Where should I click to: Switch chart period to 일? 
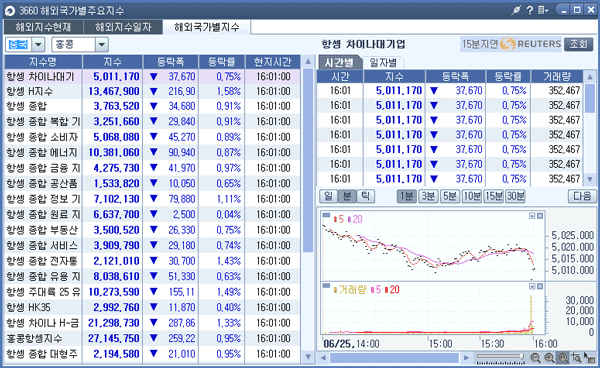pos(329,196)
